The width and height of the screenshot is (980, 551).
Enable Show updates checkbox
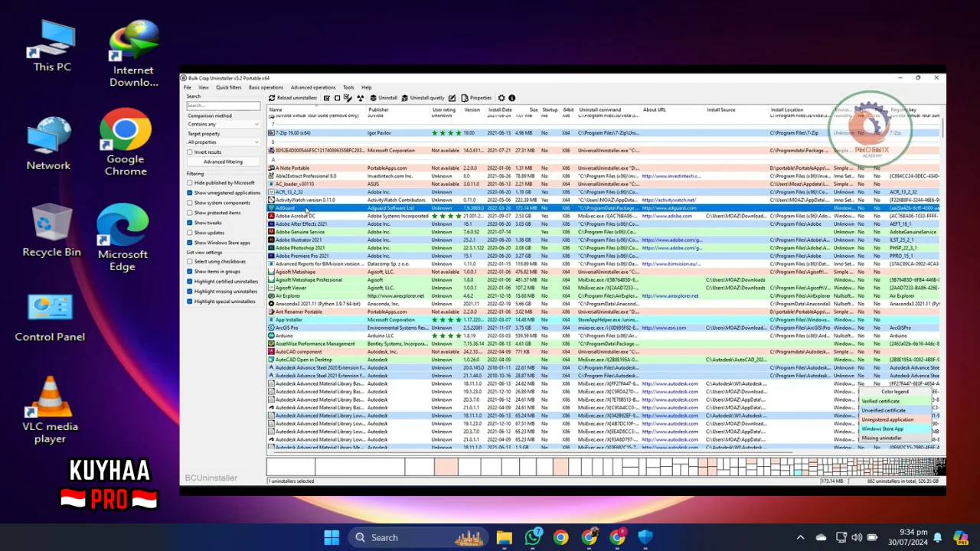(190, 233)
